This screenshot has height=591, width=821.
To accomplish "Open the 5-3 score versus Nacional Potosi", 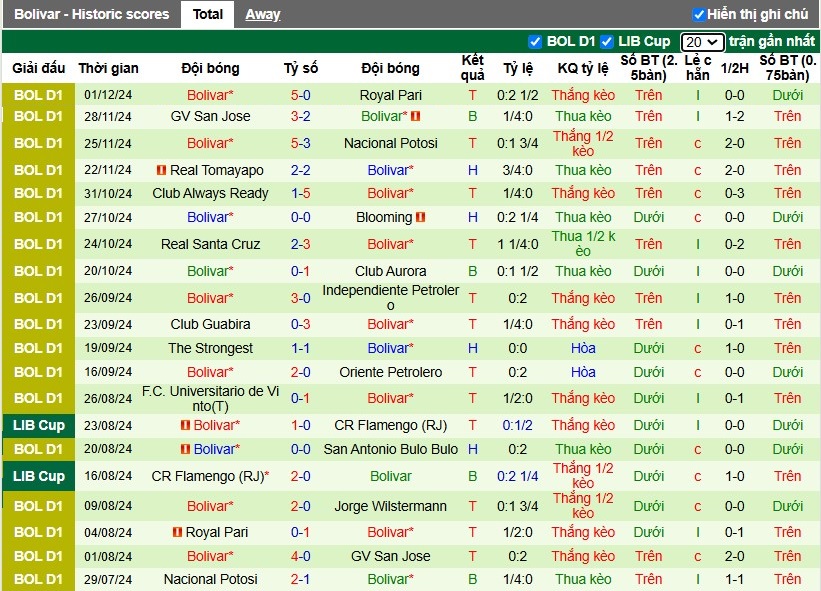I will click(x=301, y=143).
